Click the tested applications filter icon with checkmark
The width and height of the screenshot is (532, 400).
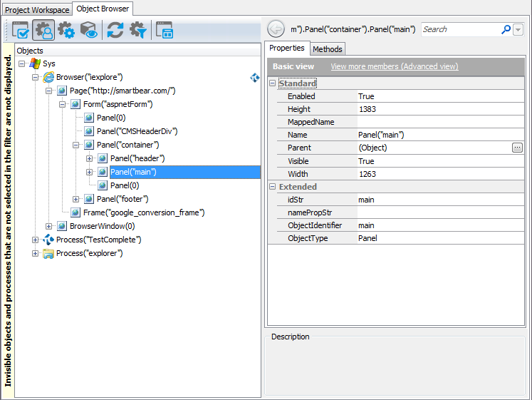(x=19, y=30)
